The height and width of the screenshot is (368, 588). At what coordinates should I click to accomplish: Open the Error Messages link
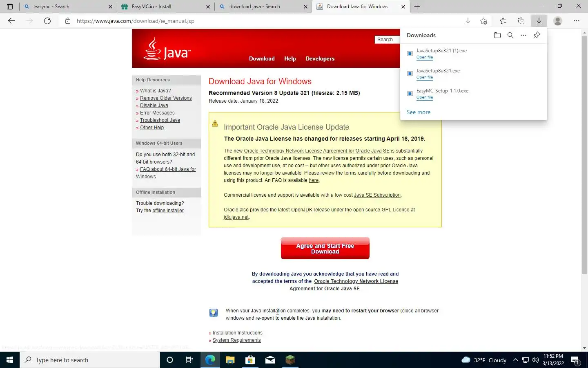tap(157, 113)
